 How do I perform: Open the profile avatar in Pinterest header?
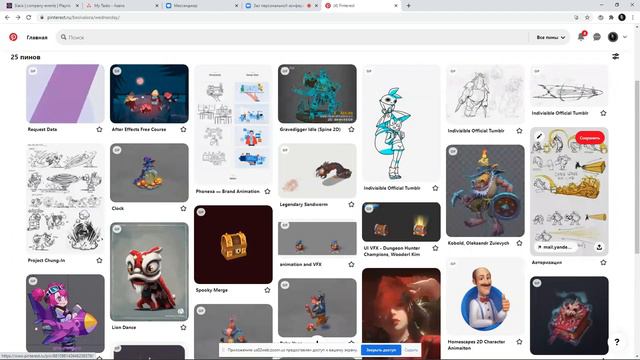pyautogui.click(x=613, y=37)
